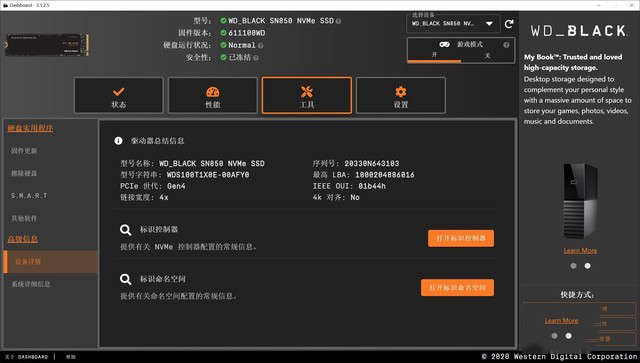Click the PCIe 世代 value Gen4
Viewport: 640px width, 363px height.
coord(176,186)
